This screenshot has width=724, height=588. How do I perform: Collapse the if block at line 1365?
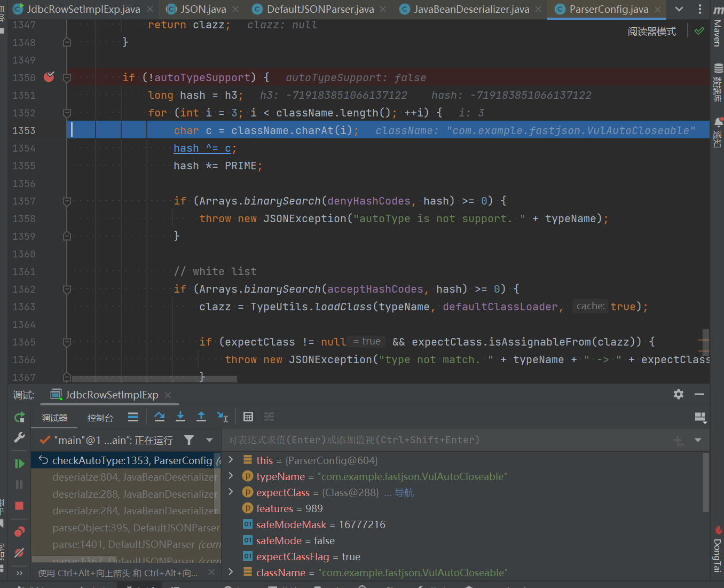coord(67,342)
